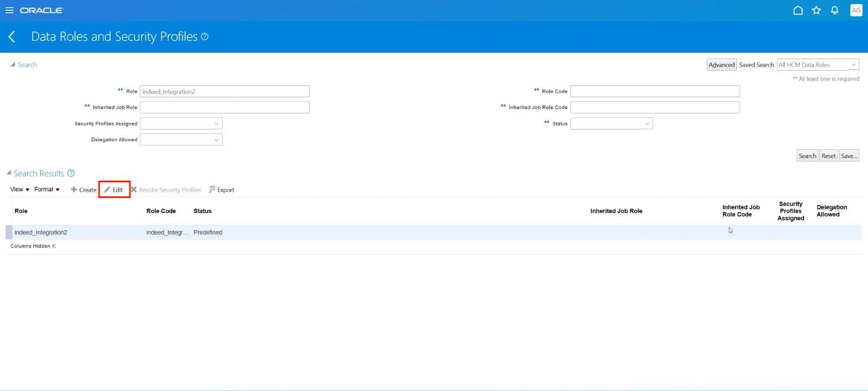Open the hamburger navigation menu
Screen dimensions: 868x391
(9, 10)
